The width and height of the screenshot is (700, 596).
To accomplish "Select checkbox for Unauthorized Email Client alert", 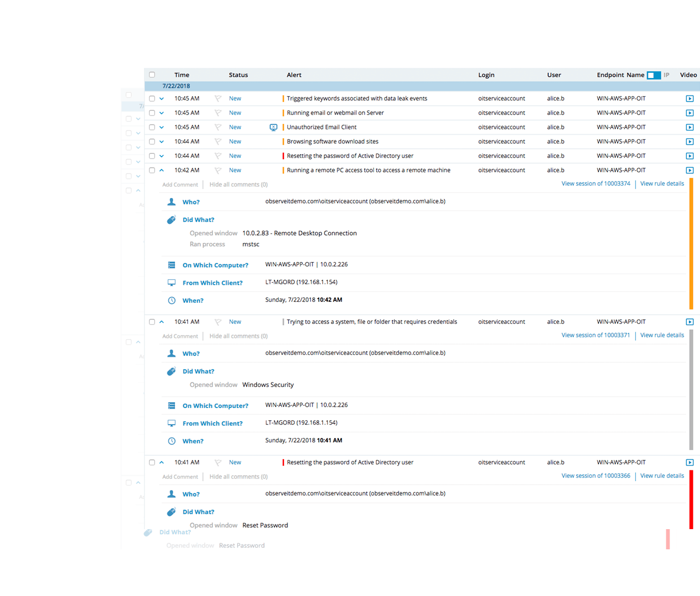I will 152,127.
